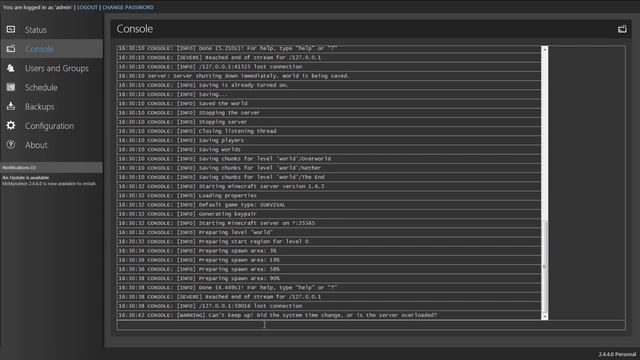
Task: Click the CHANGE PASSWORD link
Action: click(x=128, y=7)
